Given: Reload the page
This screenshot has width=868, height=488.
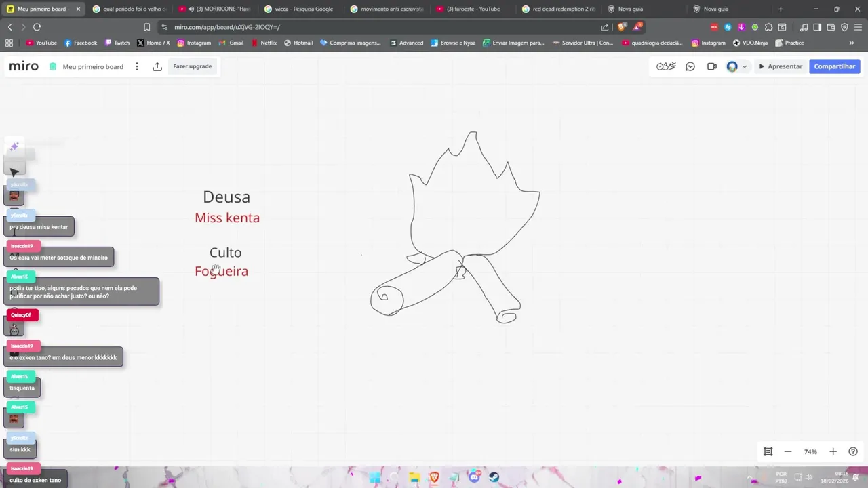Looking at the screenshot, I should click(37, 27).
